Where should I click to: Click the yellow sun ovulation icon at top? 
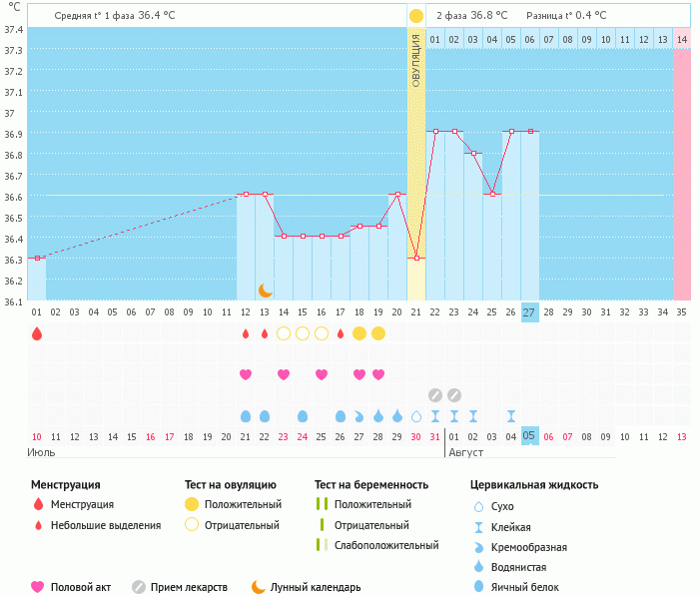(x=415, y=15)
